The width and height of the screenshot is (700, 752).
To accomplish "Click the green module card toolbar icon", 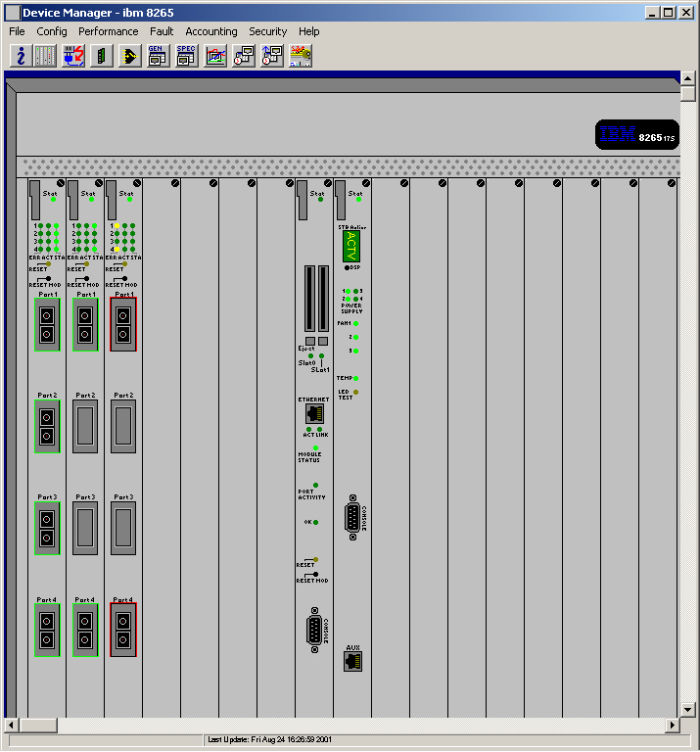I will tap(101, 56).
